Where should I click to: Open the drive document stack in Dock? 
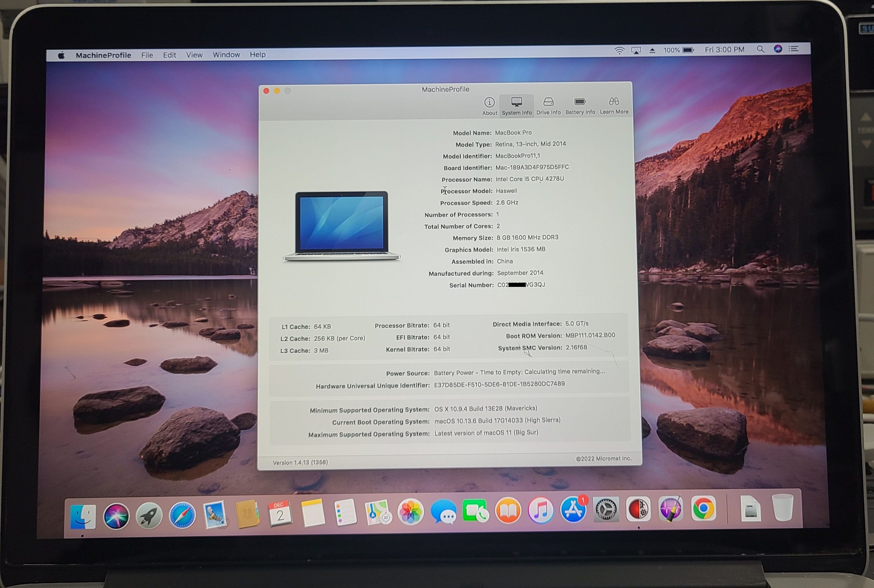click(x=751, y=508)
